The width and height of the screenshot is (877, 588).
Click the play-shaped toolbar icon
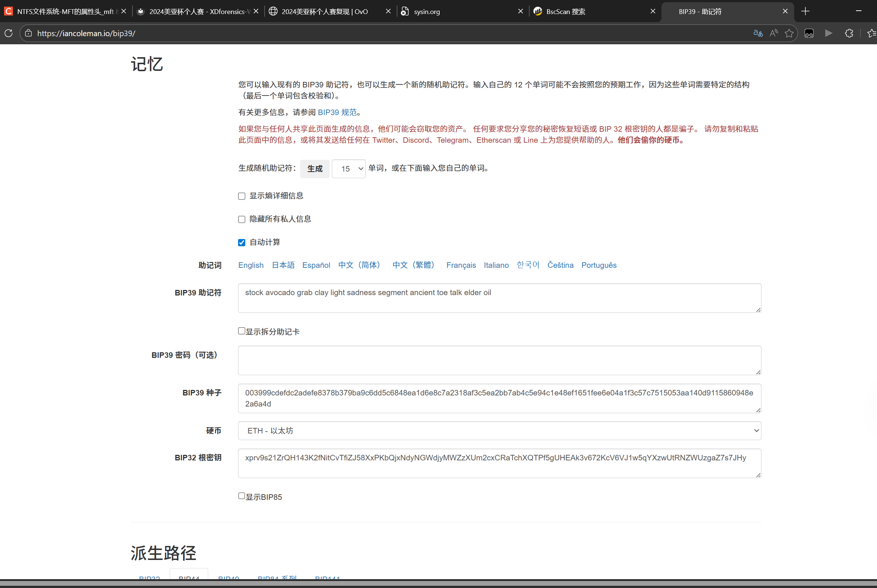point(829,33)
